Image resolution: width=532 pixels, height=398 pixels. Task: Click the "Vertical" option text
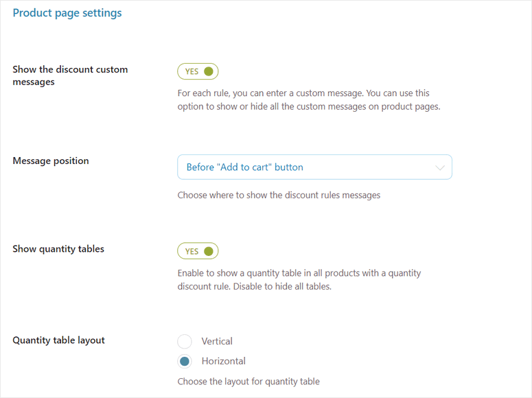point(217,341)
